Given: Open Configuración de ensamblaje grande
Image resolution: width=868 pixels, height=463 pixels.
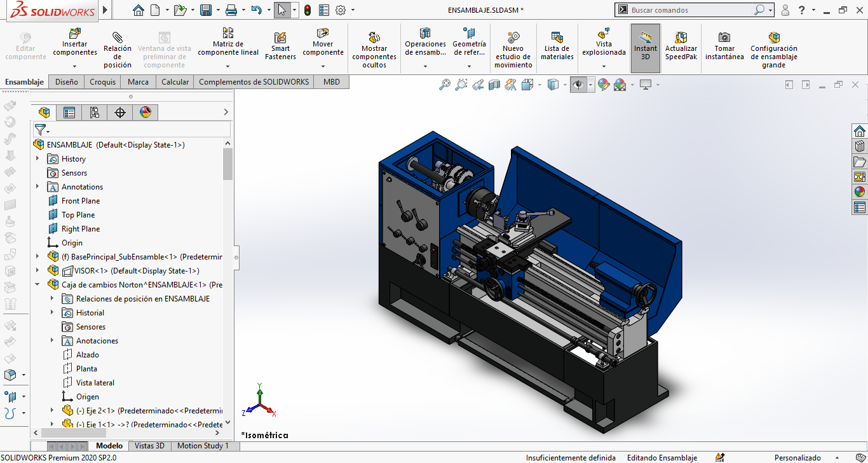Looking at the screenshot, I should [774, 50].
